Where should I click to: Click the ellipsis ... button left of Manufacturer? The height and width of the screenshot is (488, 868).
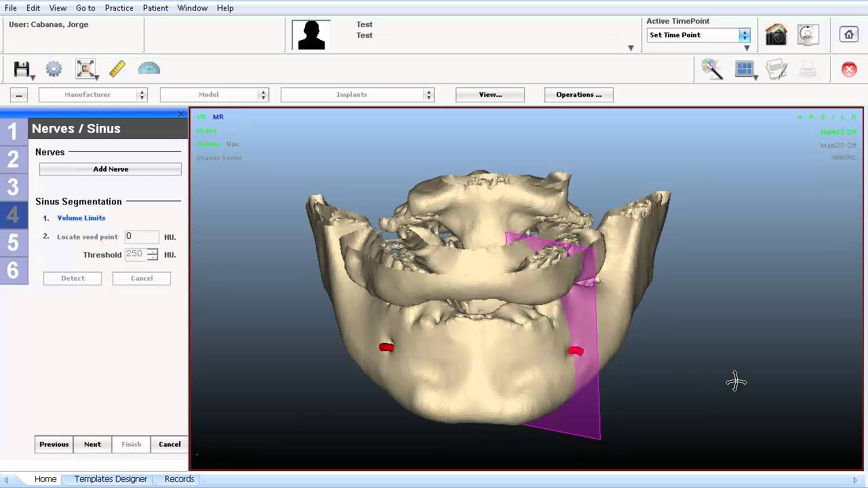coord(19,95)
